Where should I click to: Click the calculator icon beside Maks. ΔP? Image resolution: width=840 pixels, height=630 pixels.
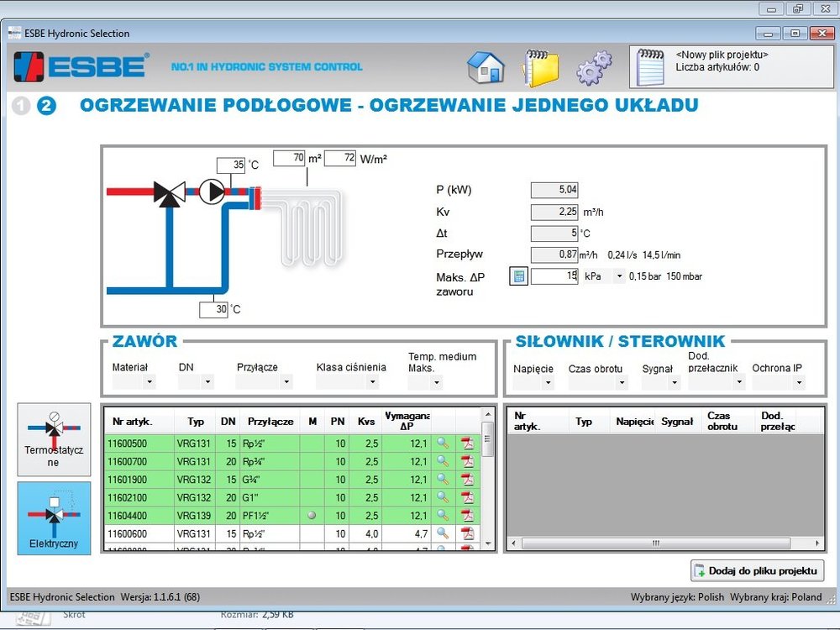tap(519, 276)
